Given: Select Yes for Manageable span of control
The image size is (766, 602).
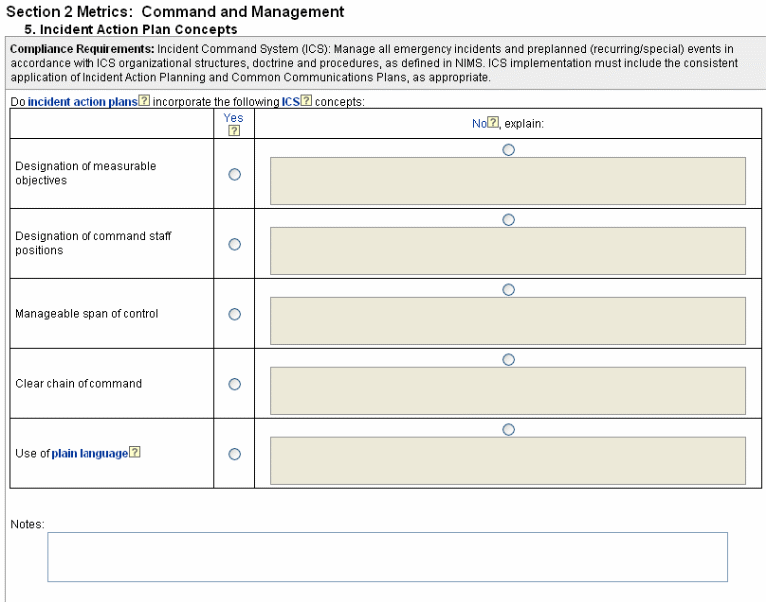Looking at the screenshot, I should (235, 314).
